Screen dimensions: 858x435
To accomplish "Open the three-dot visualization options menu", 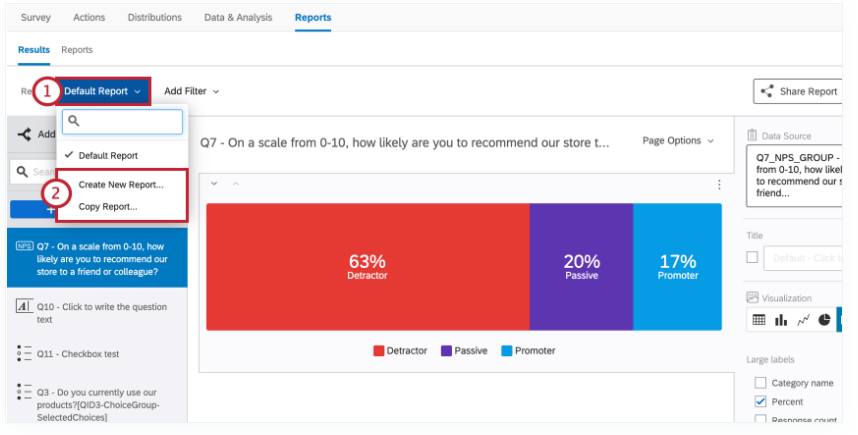I will click(718, 185).
